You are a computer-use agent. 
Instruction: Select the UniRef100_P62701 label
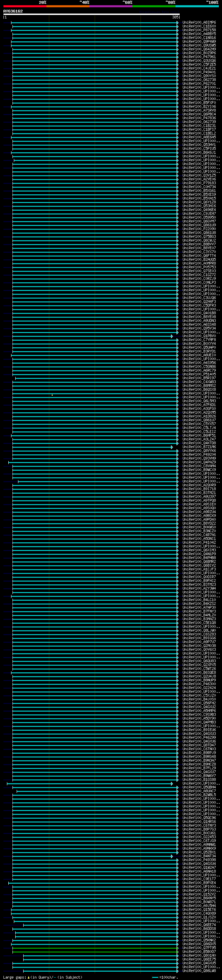(199, 84)
